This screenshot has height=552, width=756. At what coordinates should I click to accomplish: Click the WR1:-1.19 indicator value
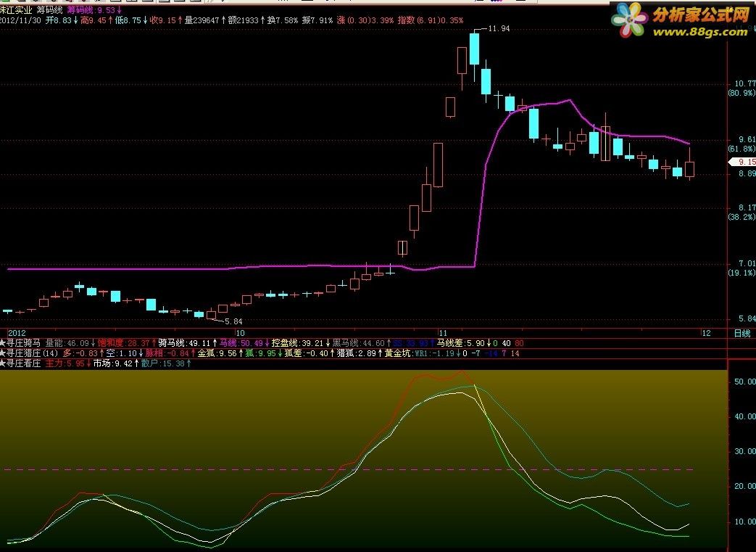pos(437,353)
